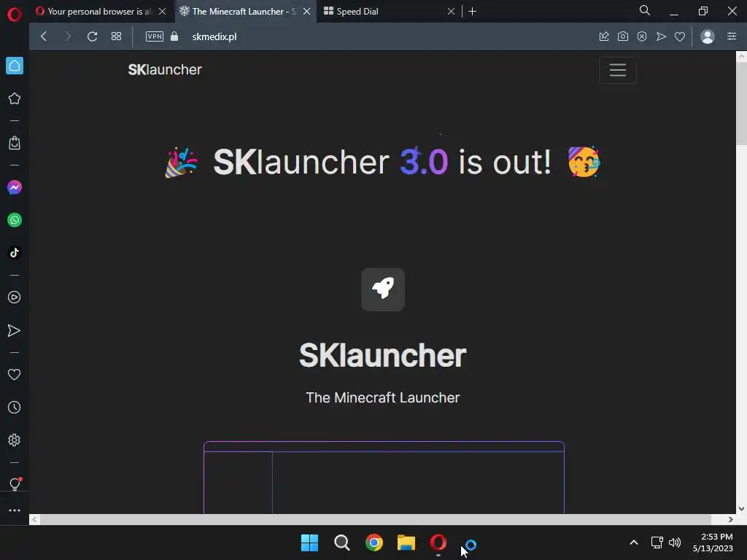This screenshot has height=560, width=747.
Task: Open the Shopping bag sidebar icon
Action: pyautogui.click(x=15, y=143)
